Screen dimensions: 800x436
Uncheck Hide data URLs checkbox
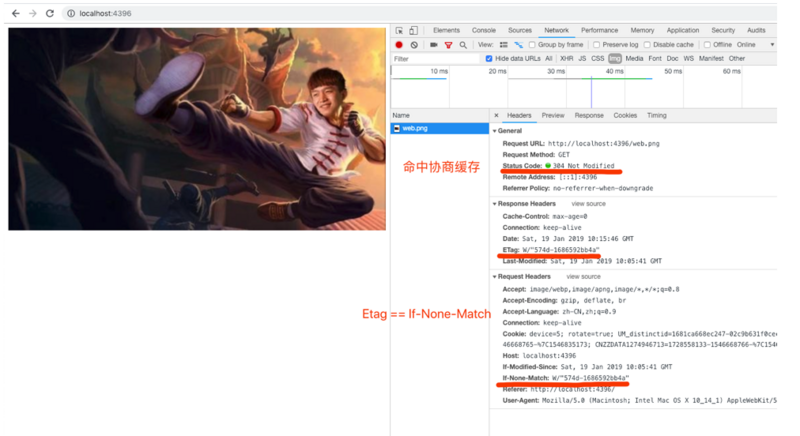(x=489, y=59)
